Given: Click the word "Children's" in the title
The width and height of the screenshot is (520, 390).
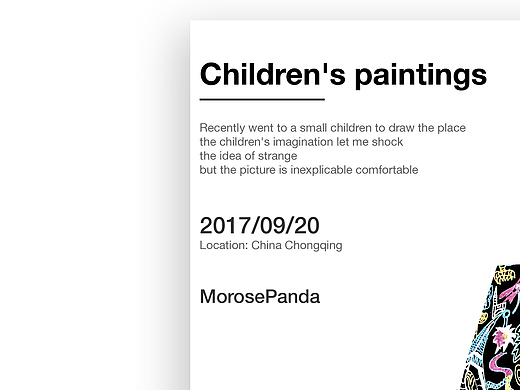Looking at the screenshot, I should (273, 74).
